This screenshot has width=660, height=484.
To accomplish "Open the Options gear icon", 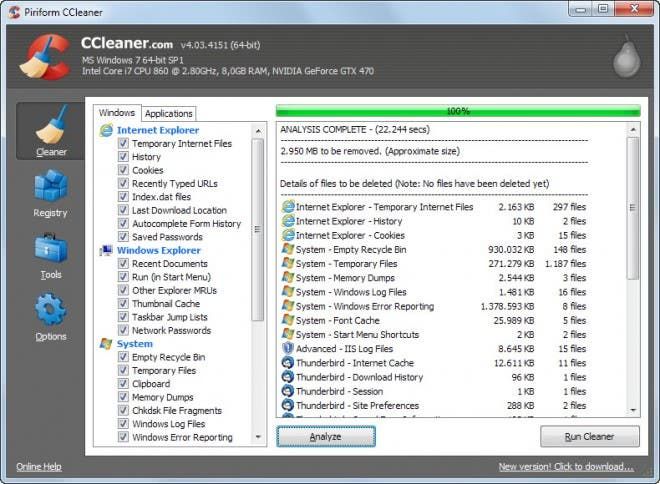I will coord(51,309).
